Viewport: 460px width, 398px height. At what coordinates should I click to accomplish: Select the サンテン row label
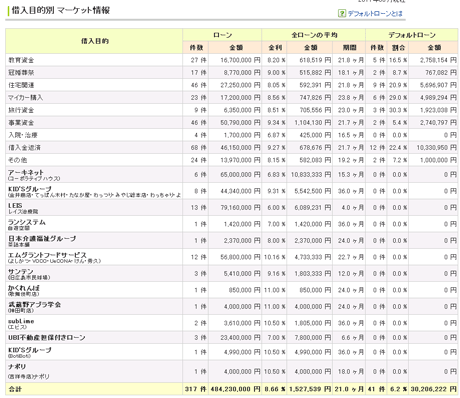click(x=21, y=271)
